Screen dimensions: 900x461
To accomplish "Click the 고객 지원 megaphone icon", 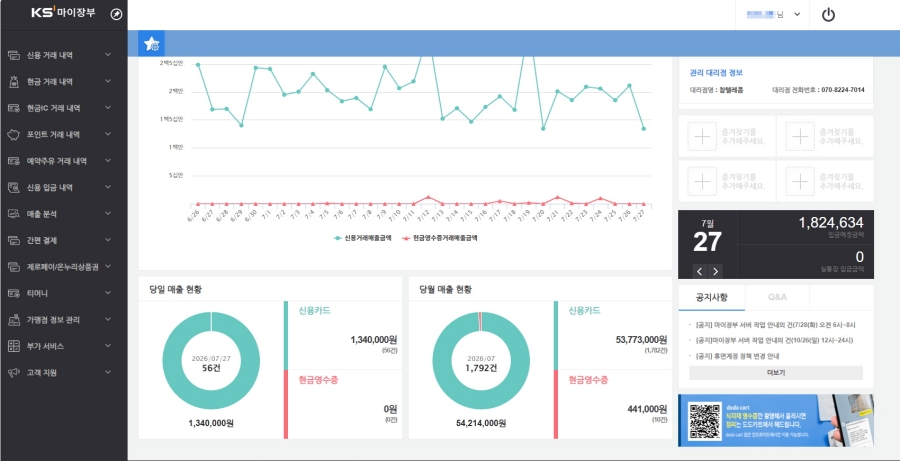I will click(x=14, y=373).
